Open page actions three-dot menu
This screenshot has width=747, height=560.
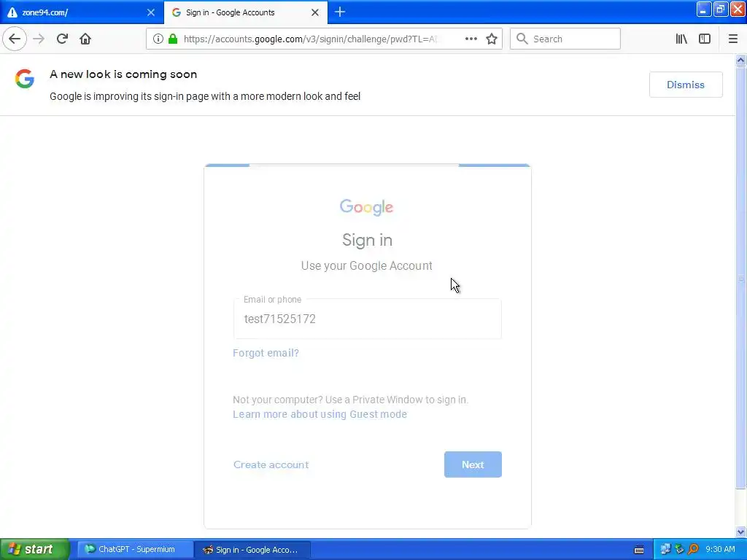pyautogui.click(x=471, y=39)
